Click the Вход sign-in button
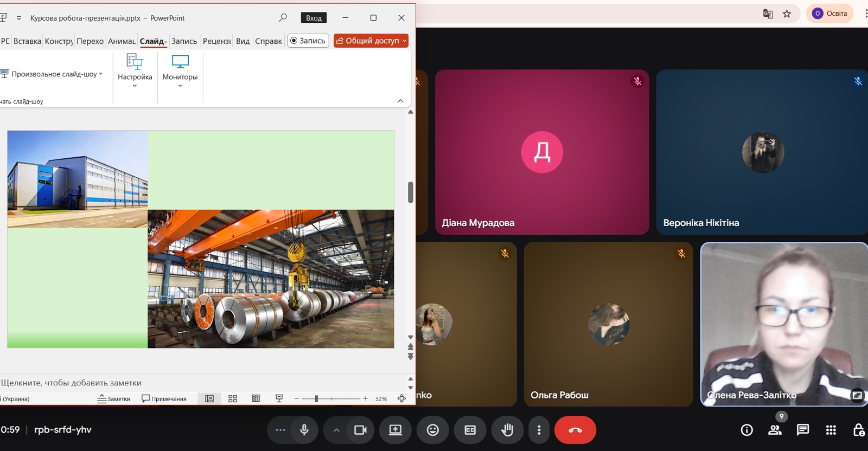 pyautogui.click(x=314, y=18)
